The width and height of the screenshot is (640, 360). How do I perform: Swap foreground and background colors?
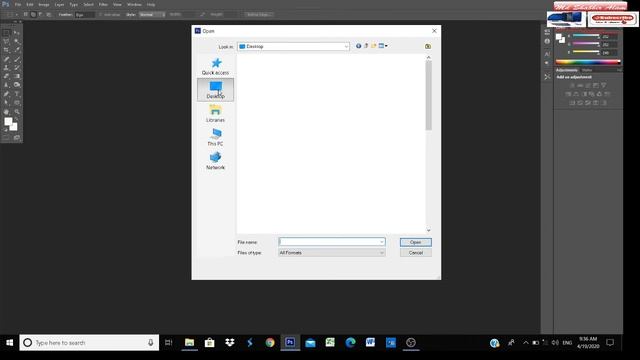(x=16, y=120)
